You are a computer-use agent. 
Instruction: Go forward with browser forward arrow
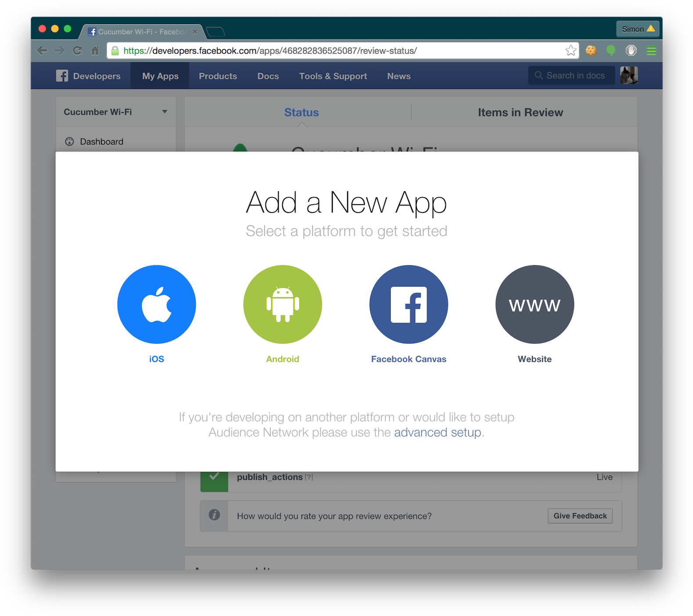[59, 50]
